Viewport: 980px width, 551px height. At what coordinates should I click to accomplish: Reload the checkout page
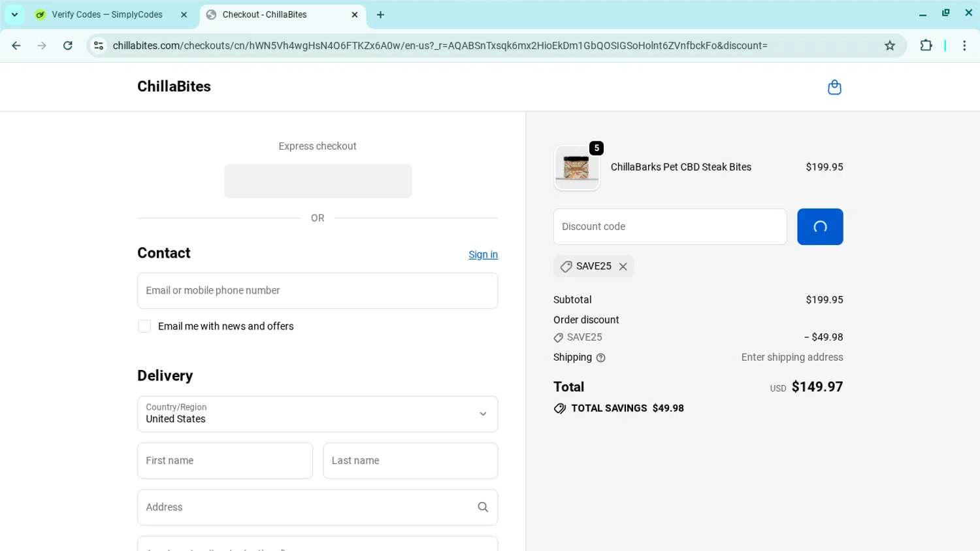67,46
